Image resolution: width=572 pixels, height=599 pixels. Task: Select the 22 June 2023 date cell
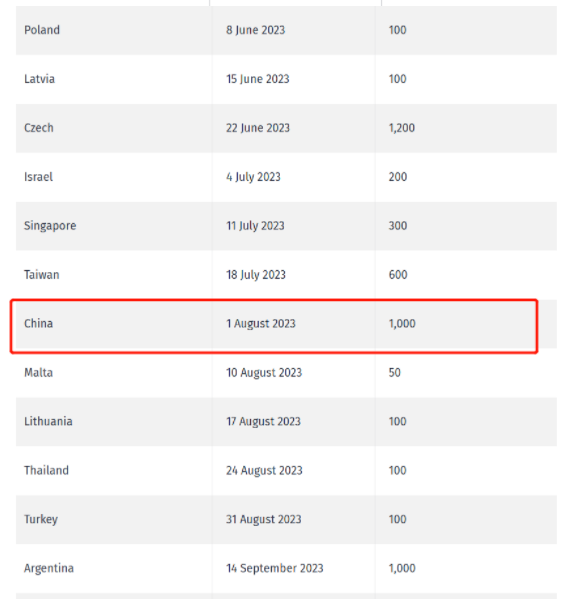coord(258,128)
